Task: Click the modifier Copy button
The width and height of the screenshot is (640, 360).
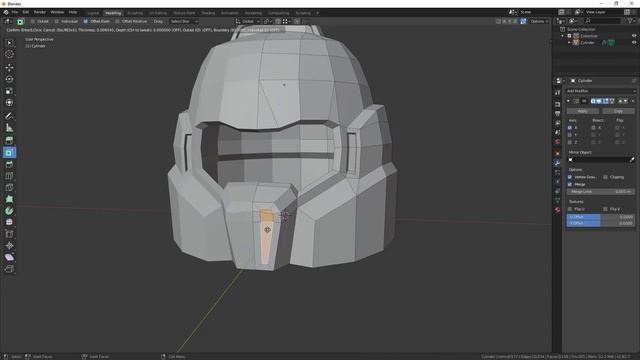Action: (x=618, y=111)
